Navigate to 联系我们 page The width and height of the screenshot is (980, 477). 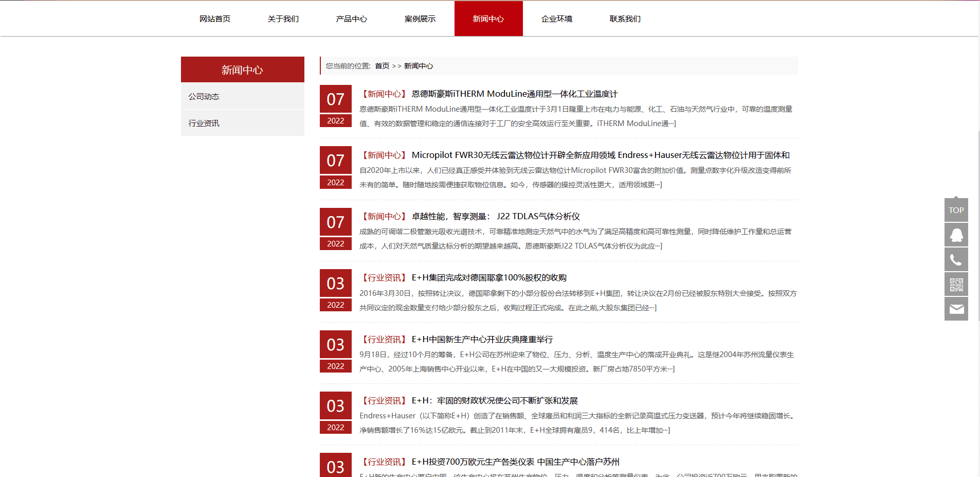(625, 19)
